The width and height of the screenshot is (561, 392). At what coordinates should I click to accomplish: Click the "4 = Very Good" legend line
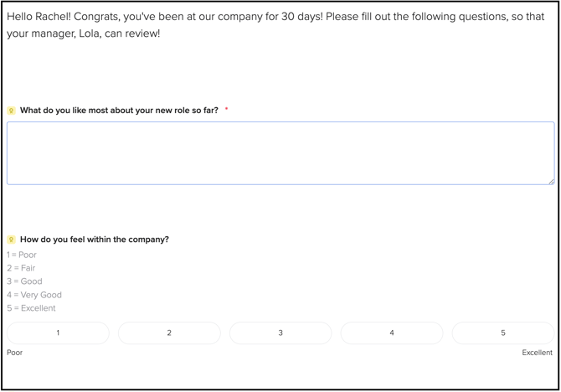pyautogui.click(x=34, y=295)
